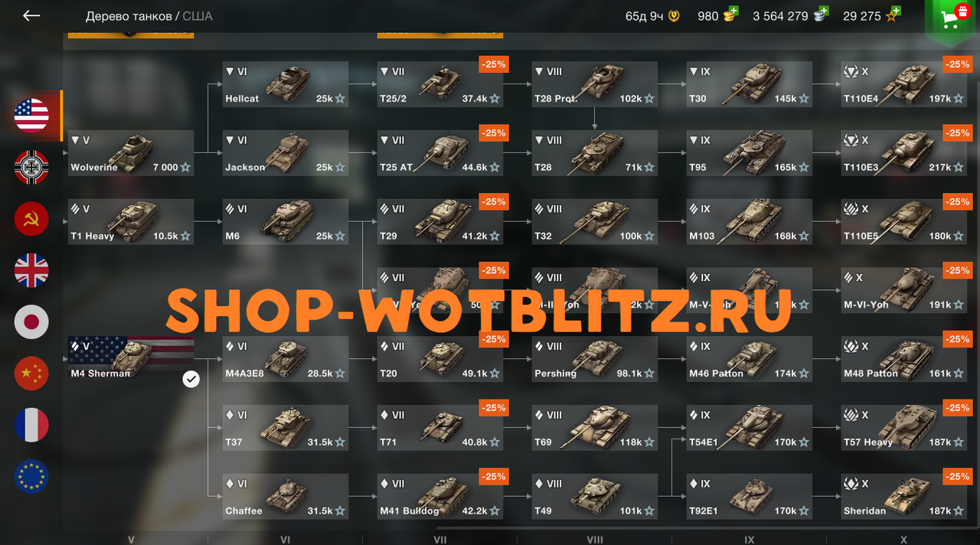Select the M41 Bulldog tank

[439, 496]
